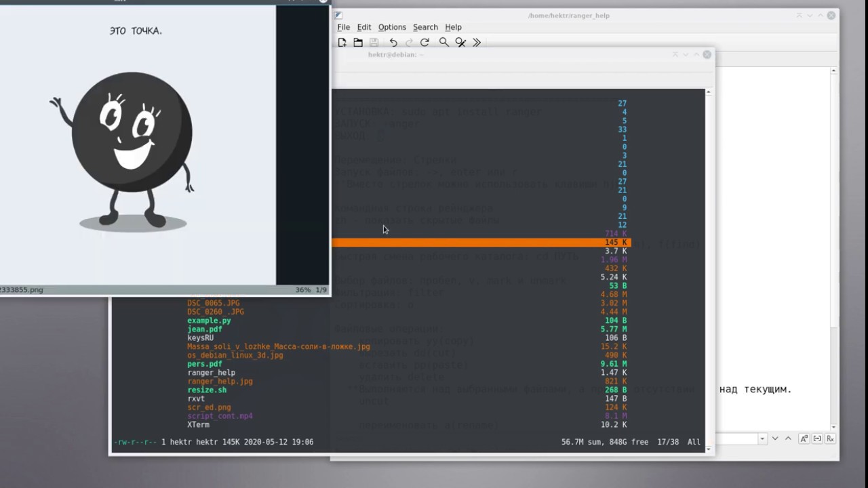Click the 714 K size entry
This screenshot has width=868, height=488.
tap(616, 234)
